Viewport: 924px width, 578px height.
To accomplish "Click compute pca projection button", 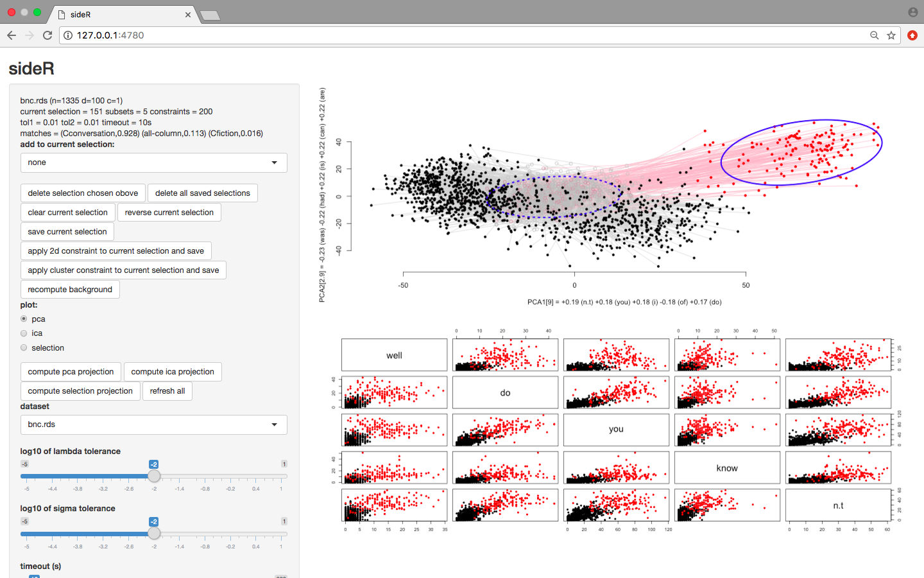I will pos(71,372).
